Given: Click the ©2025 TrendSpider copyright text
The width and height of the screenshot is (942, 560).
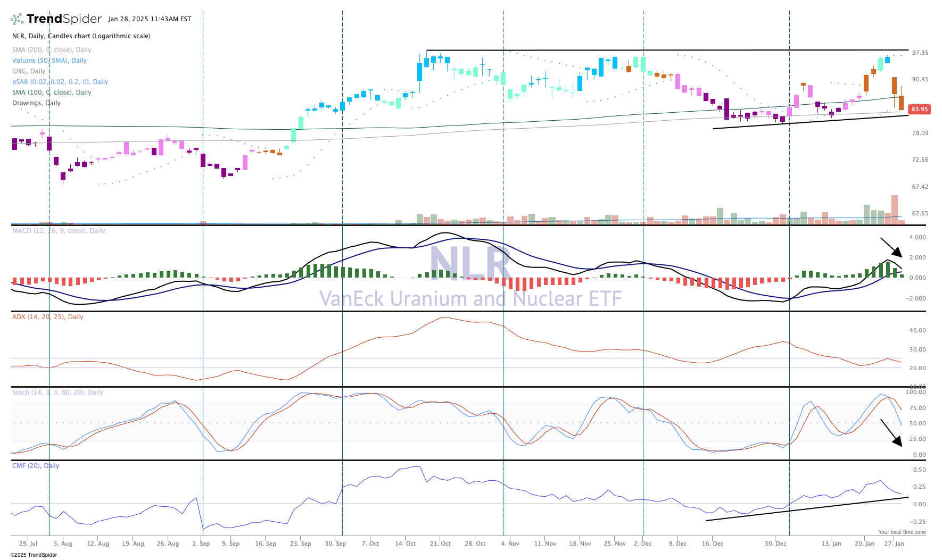Looking at the screenshot, I should coord(34,555).
